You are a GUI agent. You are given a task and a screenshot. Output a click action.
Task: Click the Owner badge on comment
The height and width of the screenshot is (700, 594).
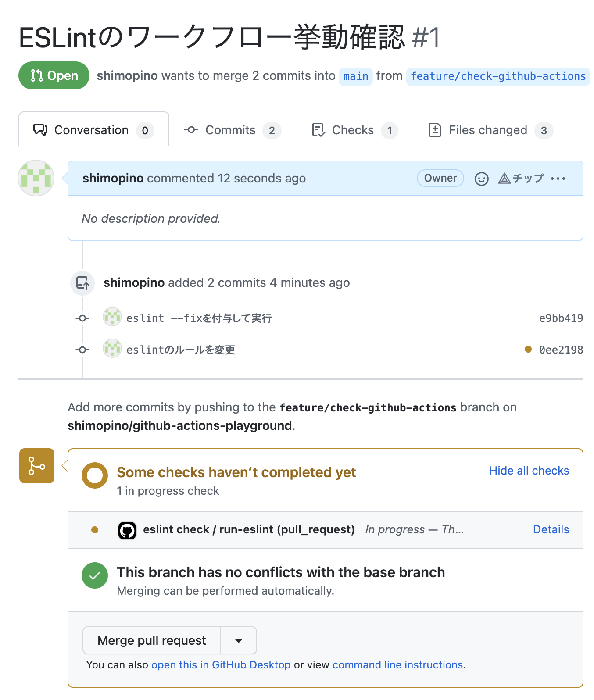440,178
